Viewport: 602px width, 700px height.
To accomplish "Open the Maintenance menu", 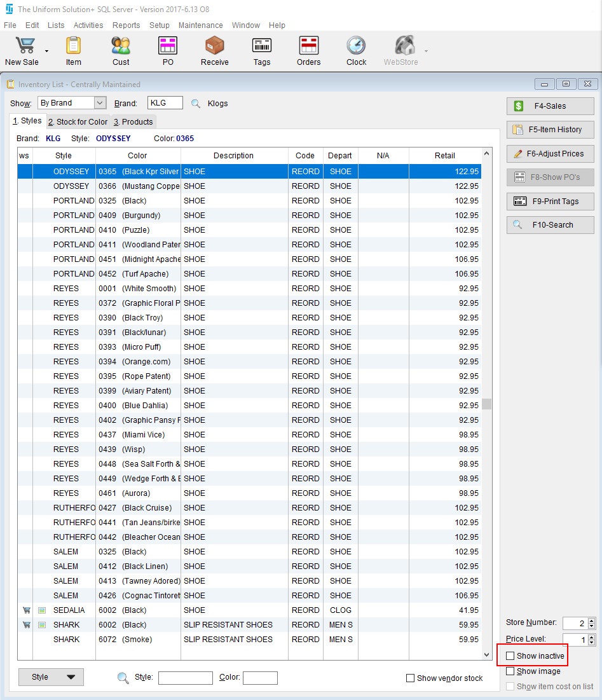I will (200, 25).
